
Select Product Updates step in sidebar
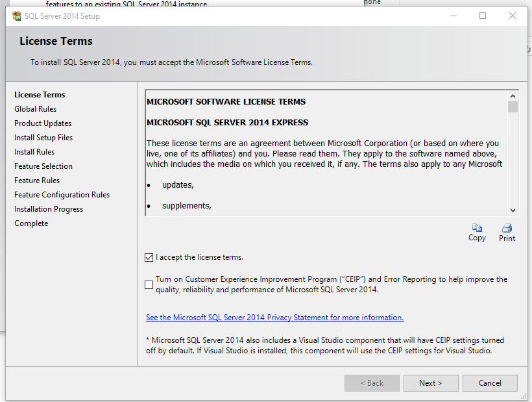(43, 123)
